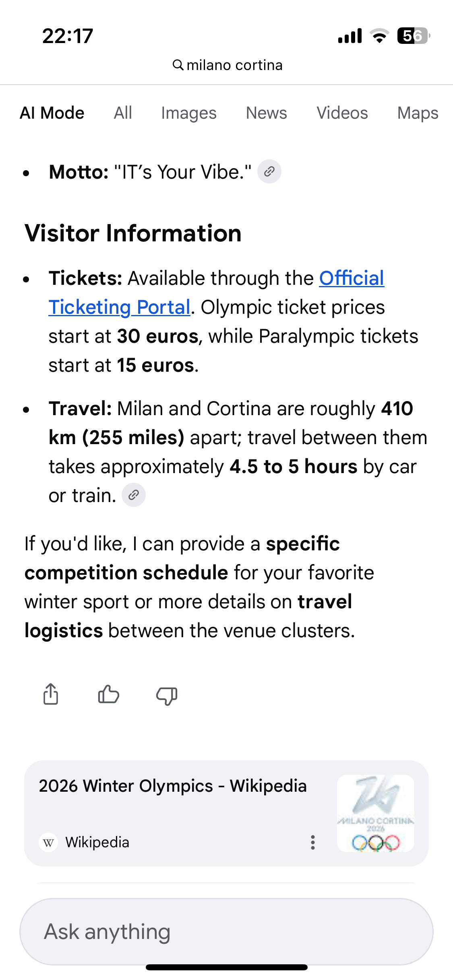The image size is (453, 980).
Task: Tap the Milano Cortina 2026 logo thumbnail
Action: pyautogui.click(x=375, y=813)
